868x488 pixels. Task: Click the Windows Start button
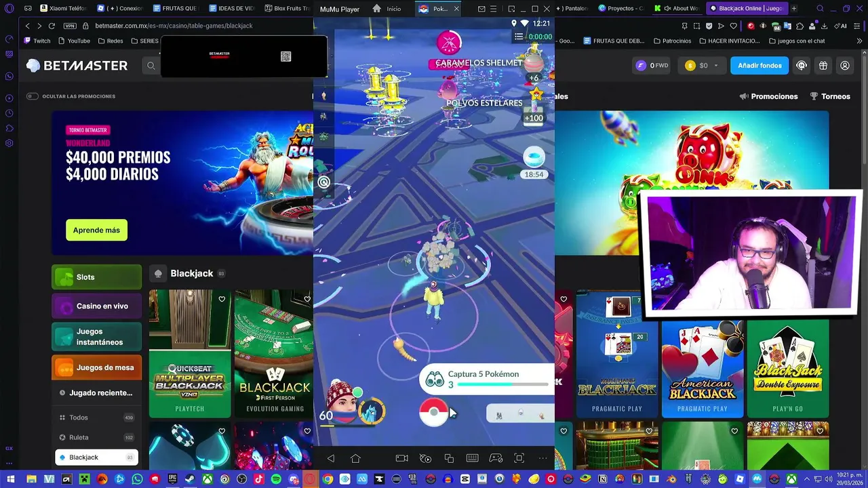point(10,479)
